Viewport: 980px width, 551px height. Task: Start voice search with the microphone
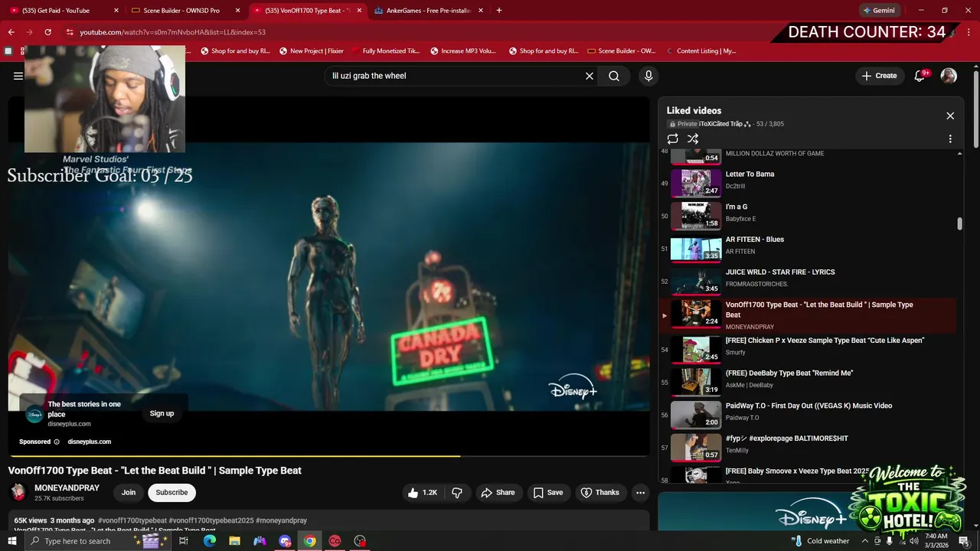point(648,76)
